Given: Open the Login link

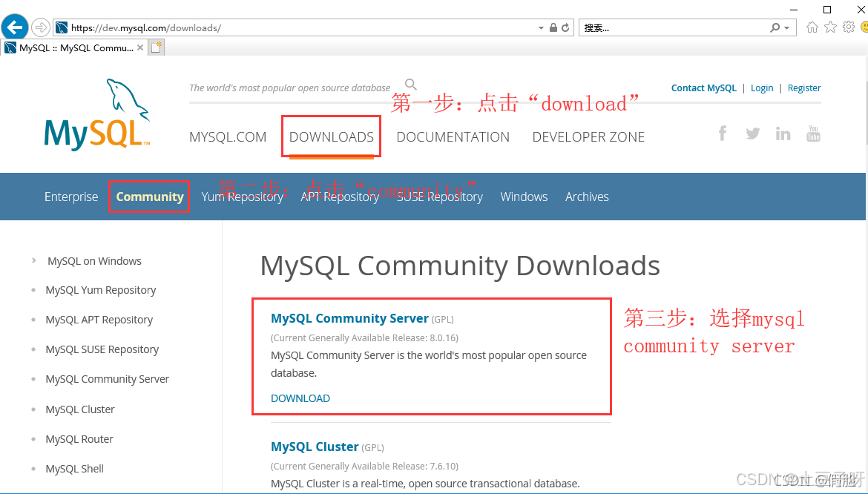Looking at the screenshot, I should 762,88.
